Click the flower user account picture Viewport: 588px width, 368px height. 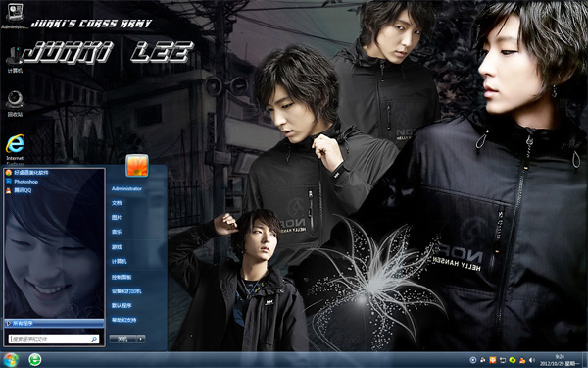(137, 165)
